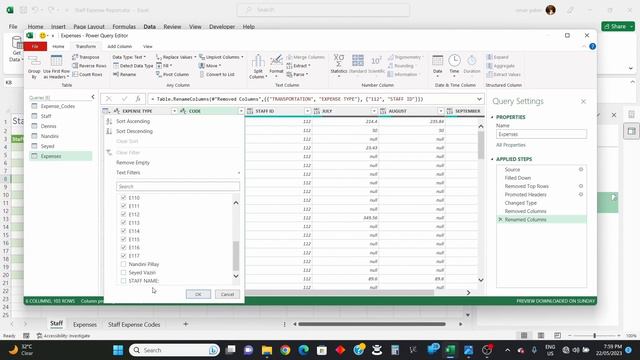The image size is (640, 360).
Task: Uncheck the E110 filter value
Action: (x=124, y=198)
